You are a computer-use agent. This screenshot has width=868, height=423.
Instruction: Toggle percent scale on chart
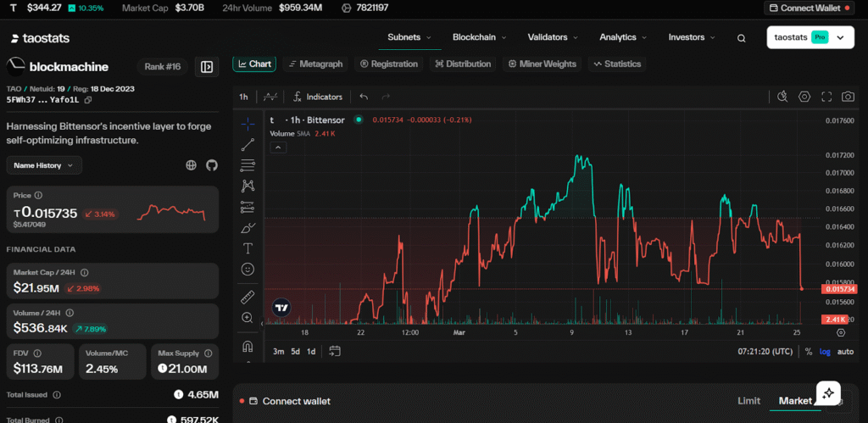pyautogui.click(x=808, y=352)
